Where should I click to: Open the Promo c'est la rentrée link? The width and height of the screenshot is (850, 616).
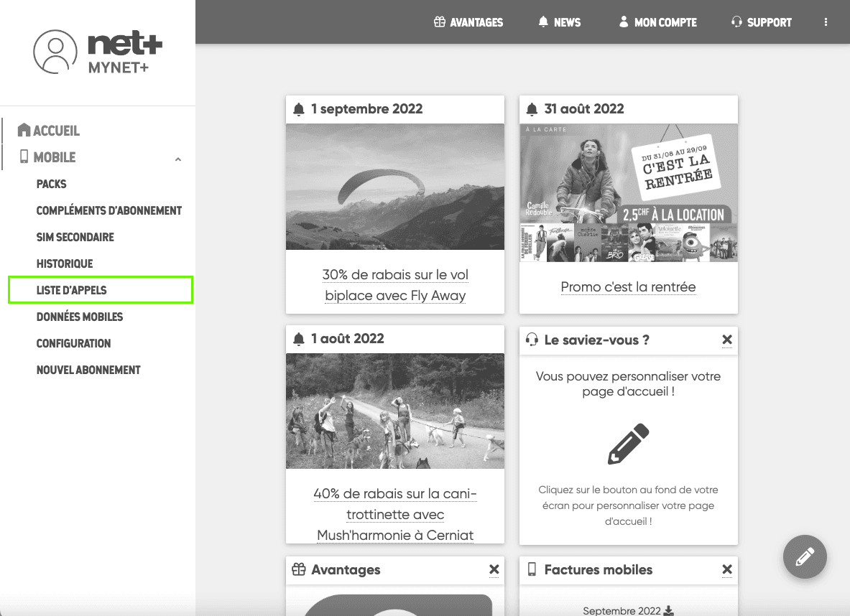coord(628,287)
